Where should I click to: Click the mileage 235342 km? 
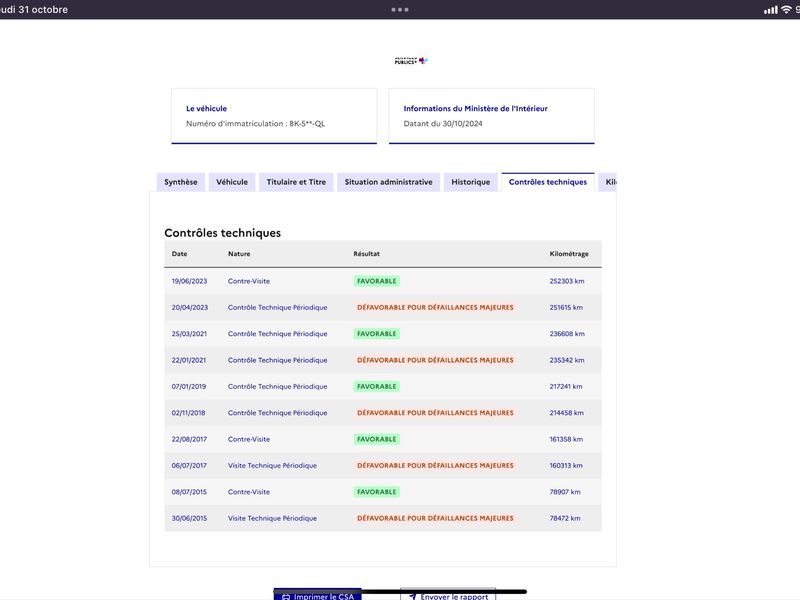[x=567, y=360]
